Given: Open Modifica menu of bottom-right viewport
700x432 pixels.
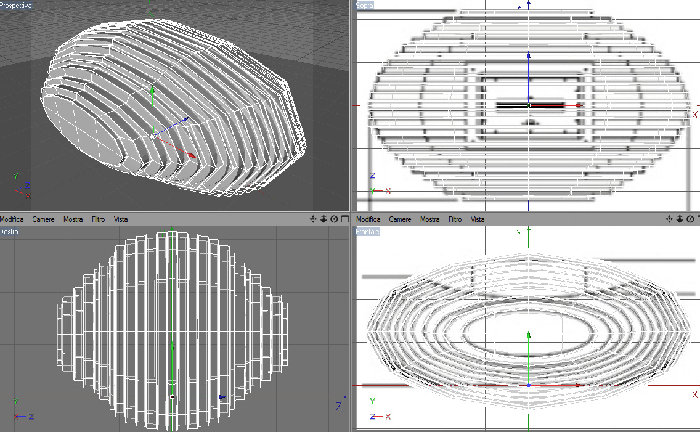Looking at the screenshot, I should 368,219.
